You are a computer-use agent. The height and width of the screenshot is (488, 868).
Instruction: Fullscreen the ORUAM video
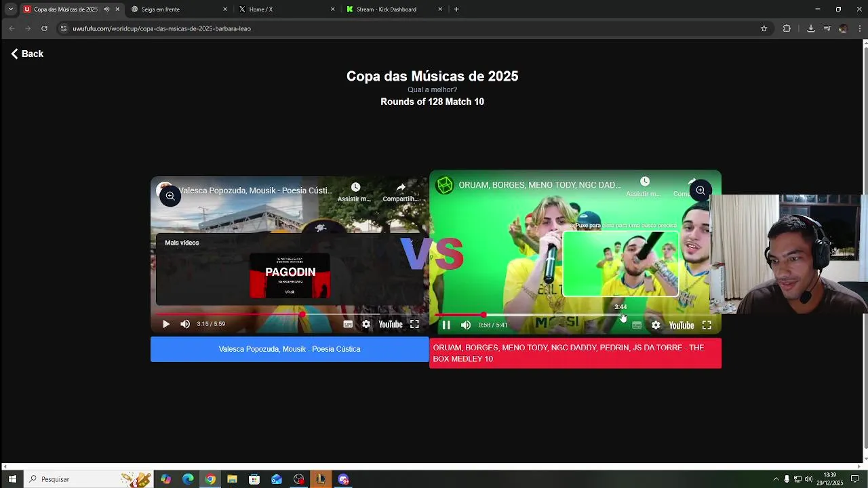point(707,325)
